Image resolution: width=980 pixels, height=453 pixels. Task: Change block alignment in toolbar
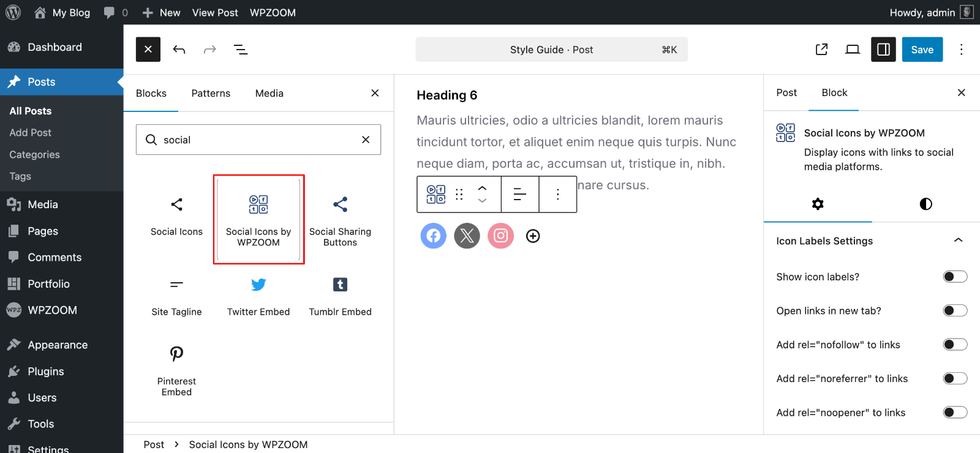tap(520, 194)
